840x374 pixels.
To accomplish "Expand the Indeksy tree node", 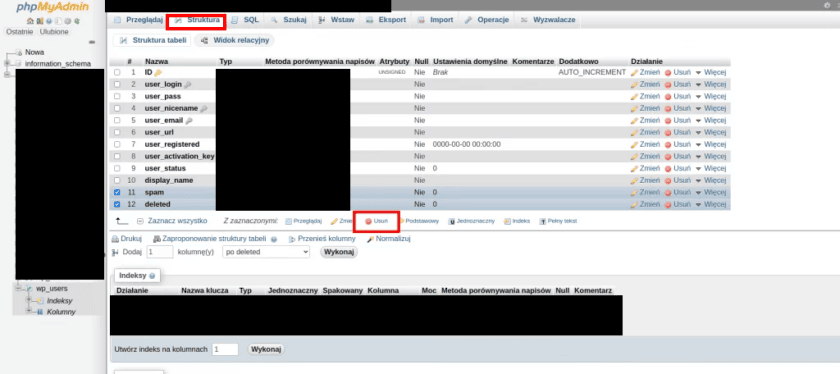I will 29,301.
